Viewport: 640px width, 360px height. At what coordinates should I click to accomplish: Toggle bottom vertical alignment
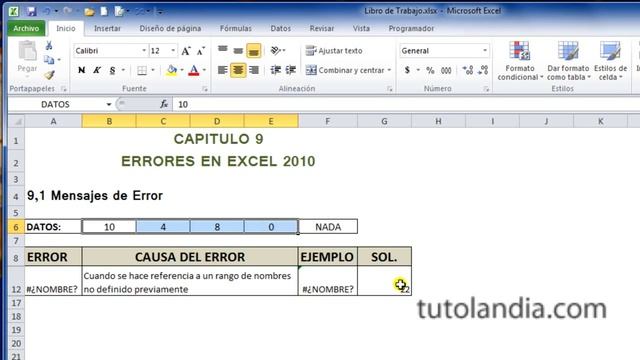pyautogui.click(x=253, y=51)
